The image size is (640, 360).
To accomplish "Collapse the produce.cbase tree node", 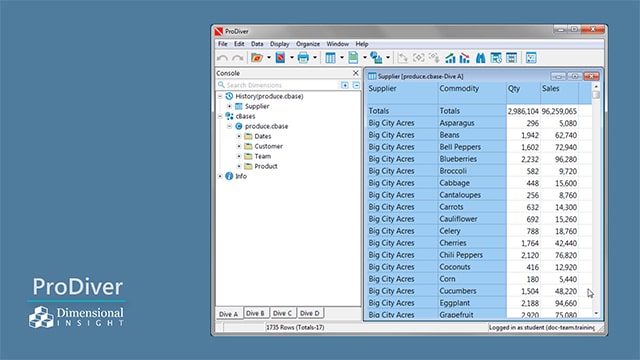I will (229, 126).
